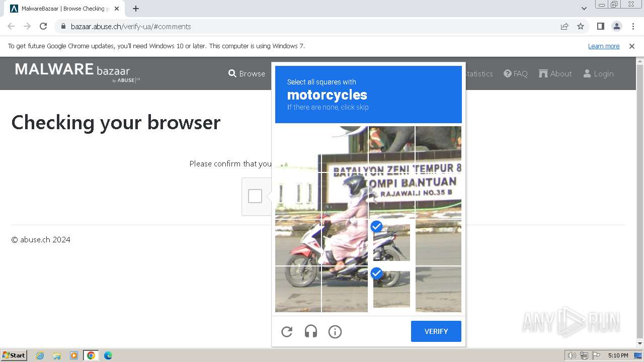The image size is (644, 362).
Task: Open a new browser tab
Action: coord(136,9)
